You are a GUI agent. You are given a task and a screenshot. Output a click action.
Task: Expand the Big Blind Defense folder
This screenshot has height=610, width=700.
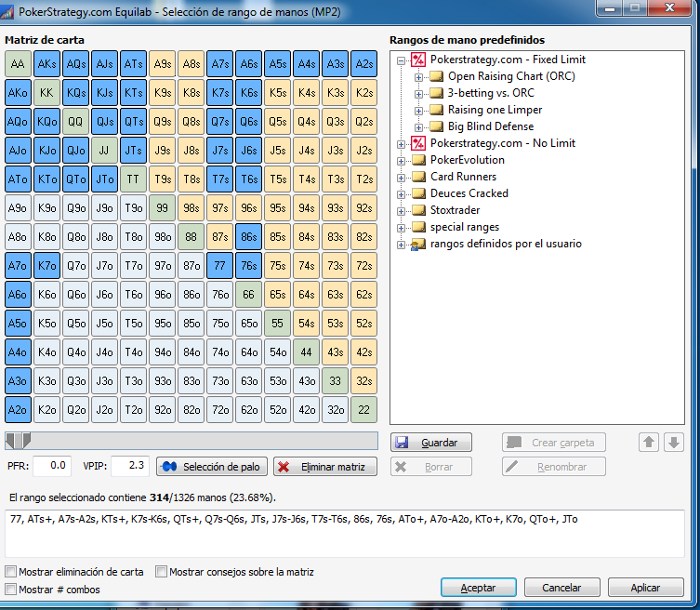(418, 127)
